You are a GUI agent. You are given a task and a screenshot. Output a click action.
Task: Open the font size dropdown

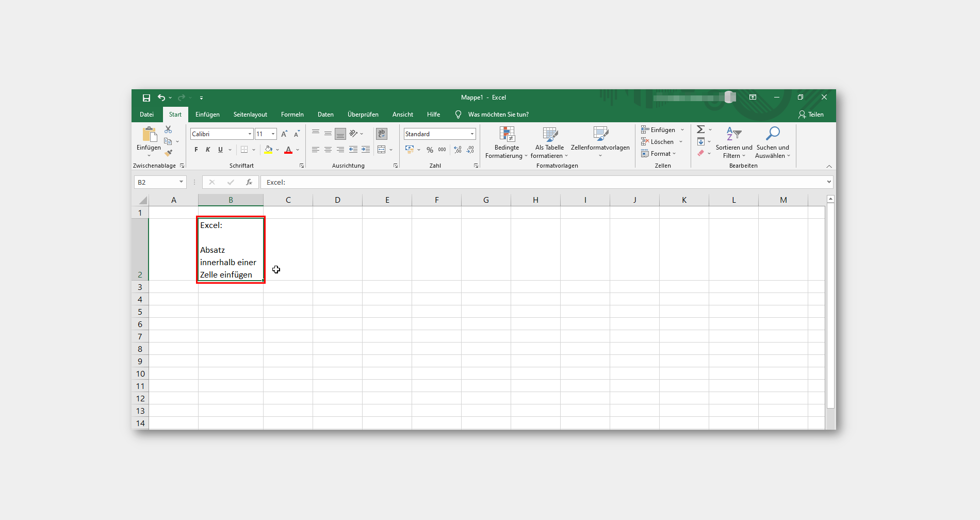tap(273, 134)
